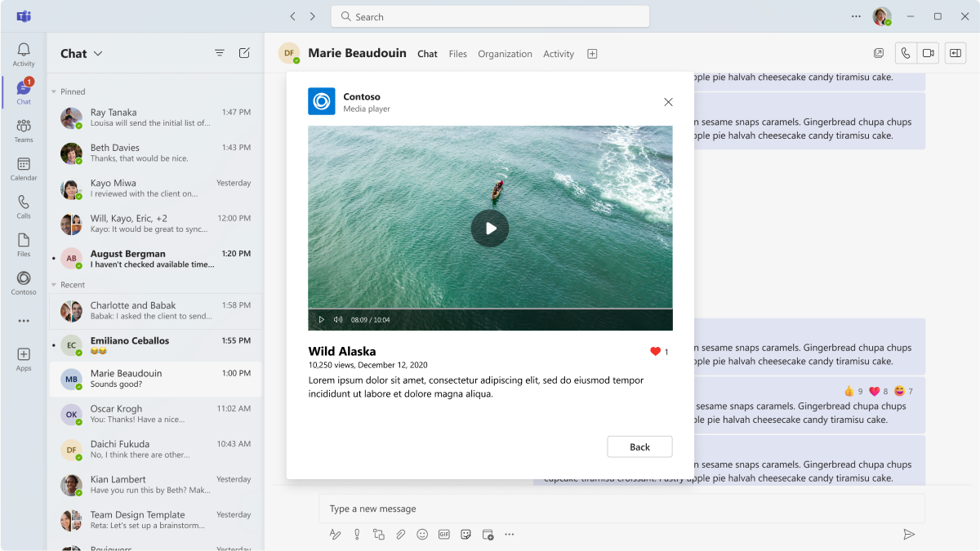The height and width of the screenshot is (551, 980).
Task: Expand the Chat dropdown chevron
Action: (98, 54)
